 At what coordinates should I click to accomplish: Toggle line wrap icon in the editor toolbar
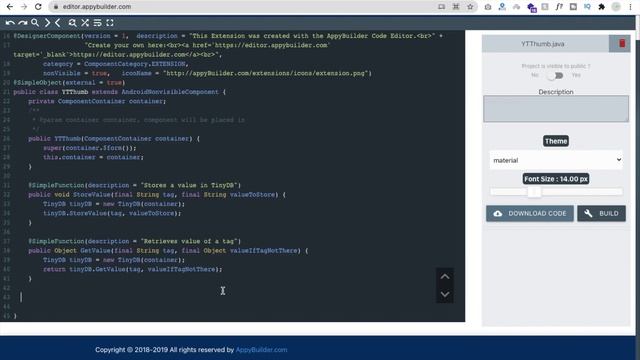click(x=97, y=23)
